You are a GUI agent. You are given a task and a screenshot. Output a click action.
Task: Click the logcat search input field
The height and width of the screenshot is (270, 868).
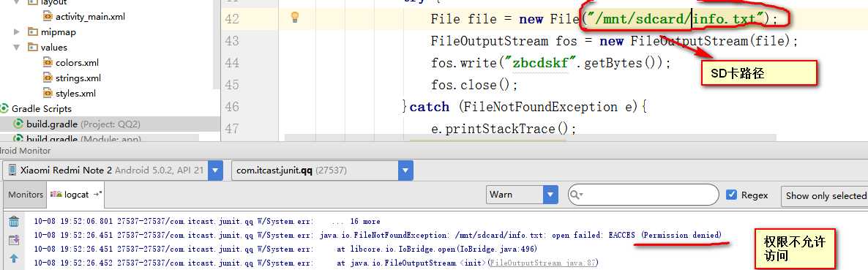tap(643, 195)
